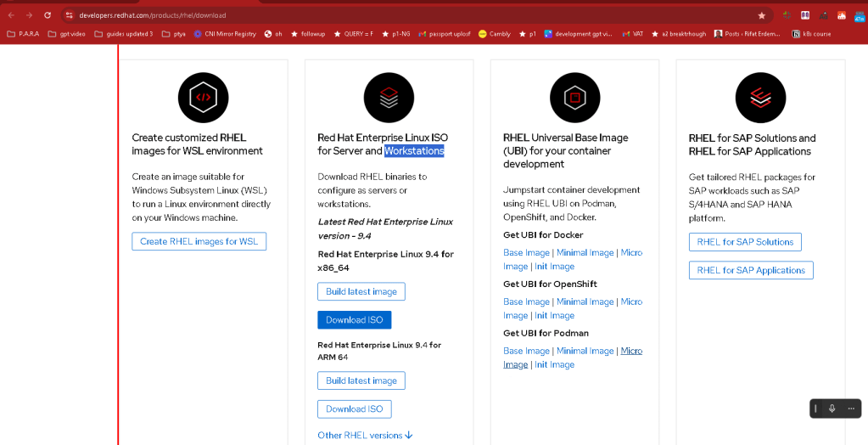Click the pause bar icon in floating widget
The height and width of the screenshot is (445, 868).
(x=815, y=408)
